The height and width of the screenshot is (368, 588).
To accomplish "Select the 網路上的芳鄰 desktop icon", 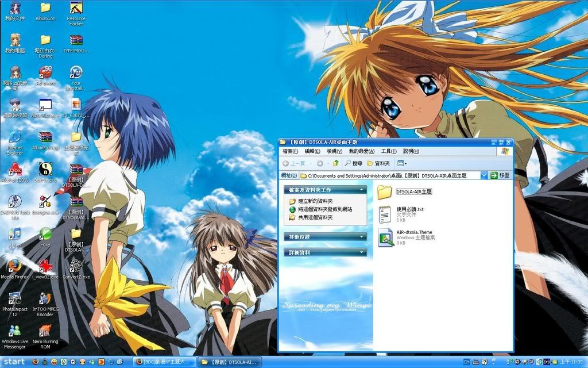I will [15, 78].
